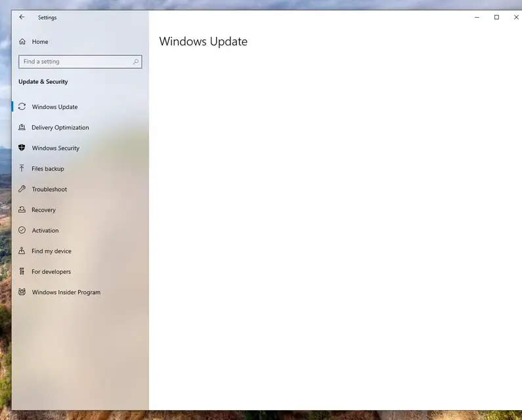The width and height of the screenshot is (522, 420).
Task: Open Windows Security page
Action: click(x=56, y=148)
